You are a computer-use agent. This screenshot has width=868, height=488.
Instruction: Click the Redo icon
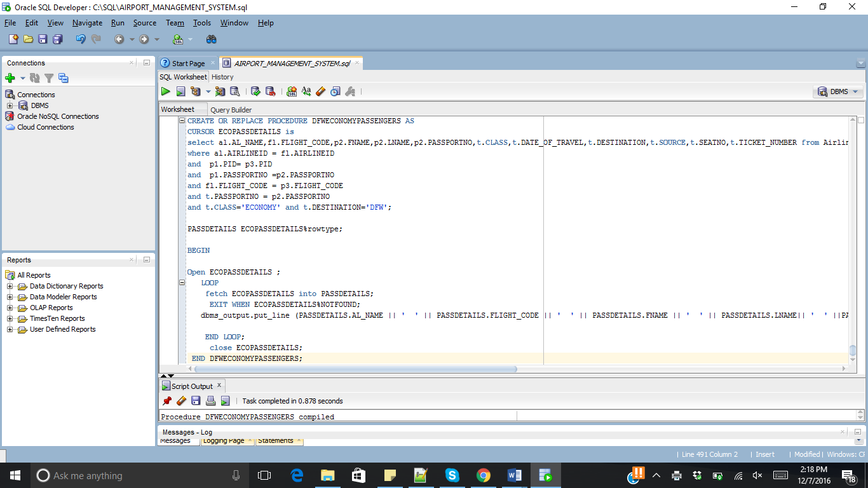96,39
